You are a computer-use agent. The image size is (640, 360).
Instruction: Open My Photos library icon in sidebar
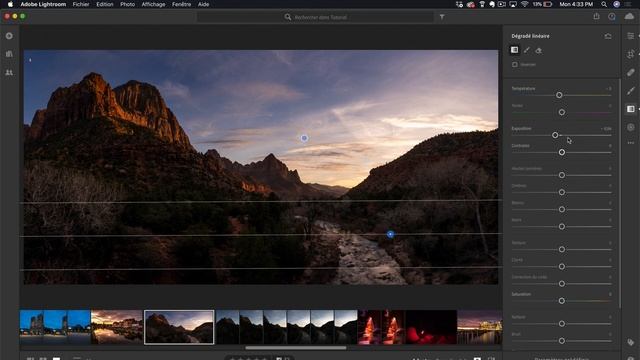click(x=9, y=54)
